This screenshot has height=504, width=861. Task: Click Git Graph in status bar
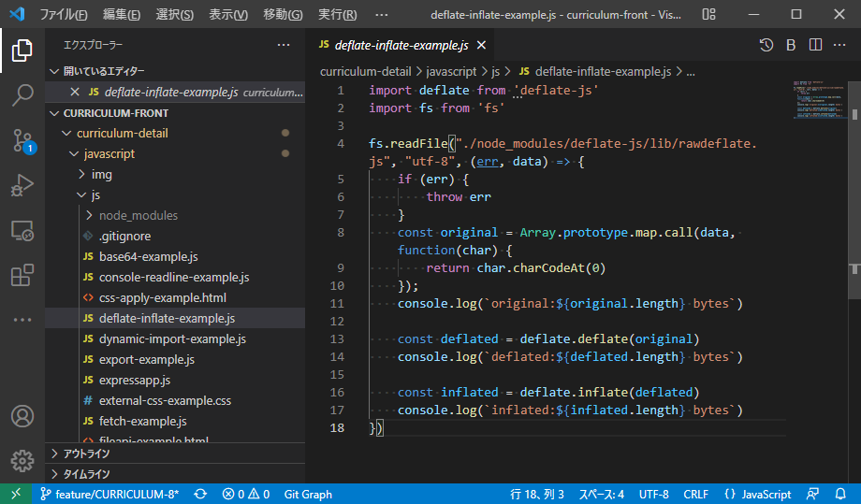(308, 494)
